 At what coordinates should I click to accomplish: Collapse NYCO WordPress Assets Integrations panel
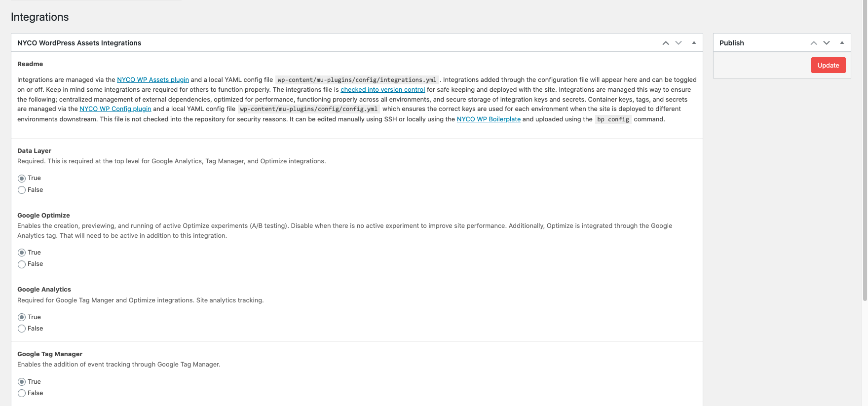tap(694, 43)
